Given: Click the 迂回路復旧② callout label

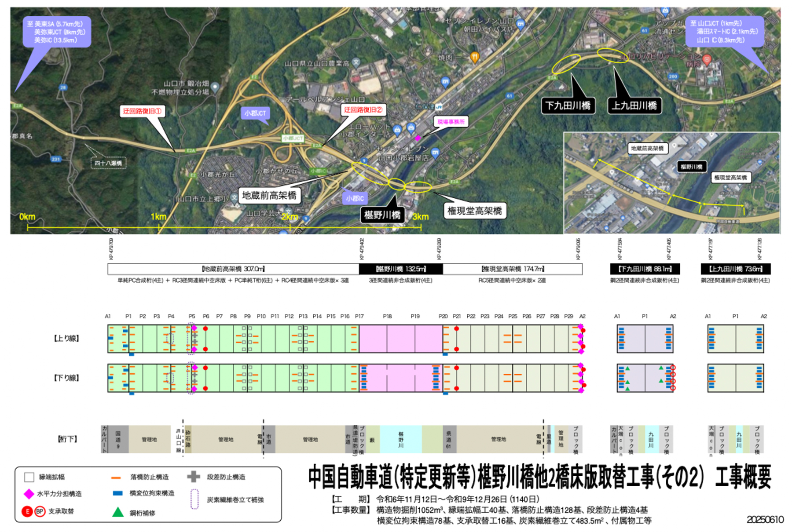Looking at the screenshot, I should click(x=363, y=110).
